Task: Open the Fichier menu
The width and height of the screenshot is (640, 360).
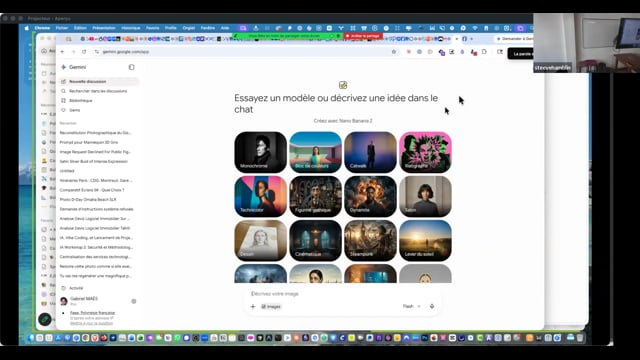Action: [62, 28]
